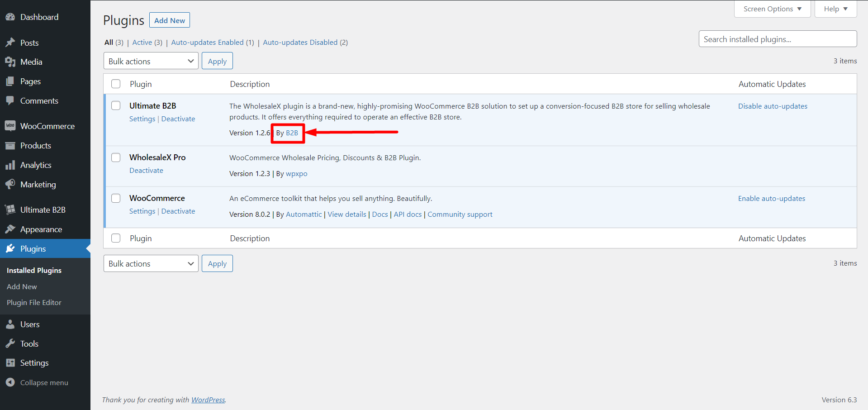Image resolution: width=868 pixels, height=410 pixels.
Task: Click the Dashboard gauge icon
Action: (x=10, y=17)
